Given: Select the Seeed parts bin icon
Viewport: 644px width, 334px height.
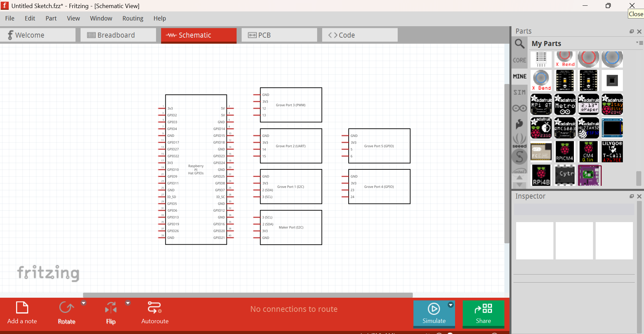Looking at the screenshot, I should point(519,140).
